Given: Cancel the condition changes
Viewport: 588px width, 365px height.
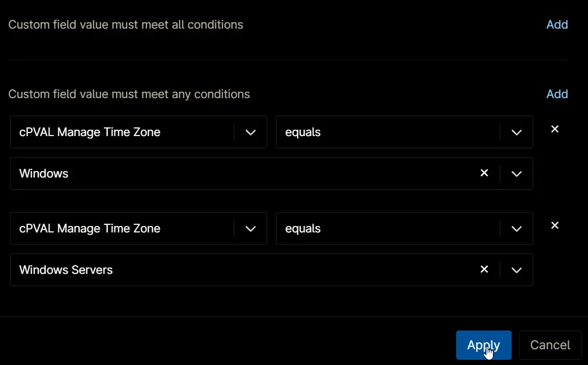Looking at the screenshot, I should point(549,345).
